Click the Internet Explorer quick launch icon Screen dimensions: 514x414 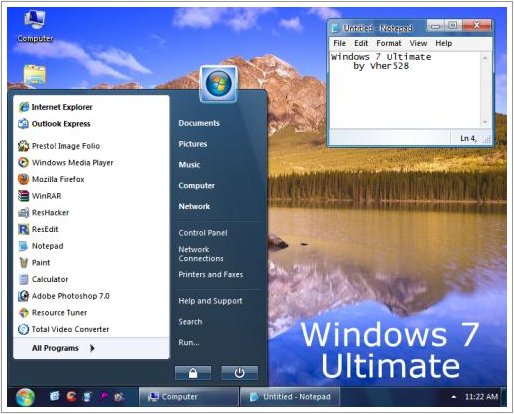pos(54,396)
